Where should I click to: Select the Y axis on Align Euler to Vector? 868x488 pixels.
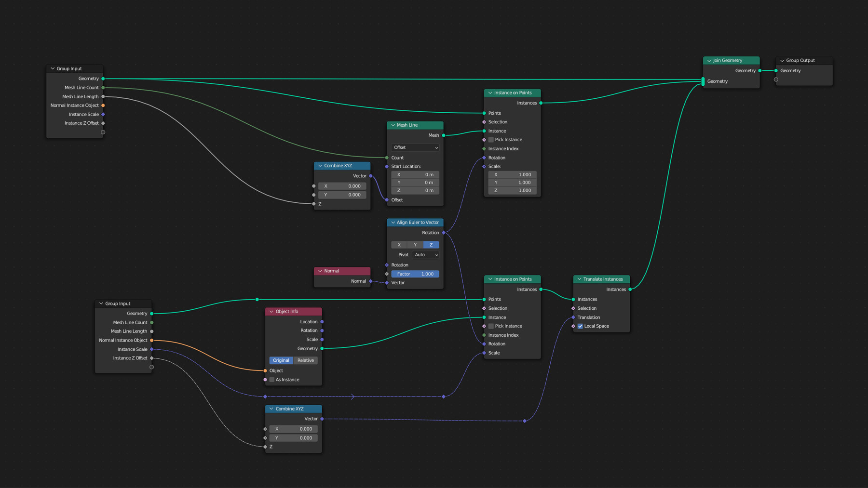[415, 245]
